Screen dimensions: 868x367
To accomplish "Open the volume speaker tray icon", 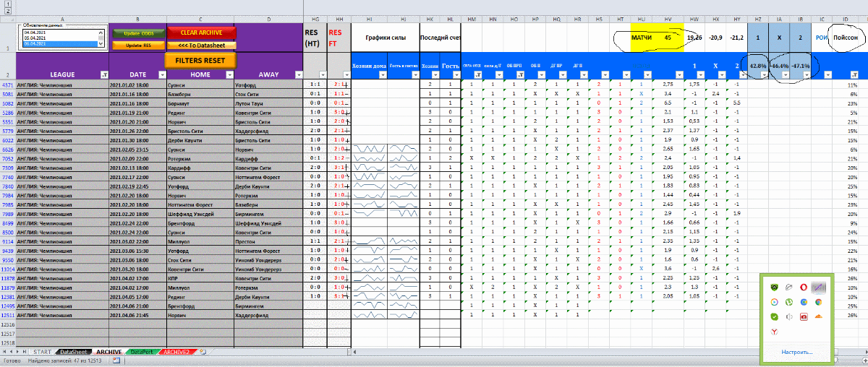I will click(x=788, y=316).
